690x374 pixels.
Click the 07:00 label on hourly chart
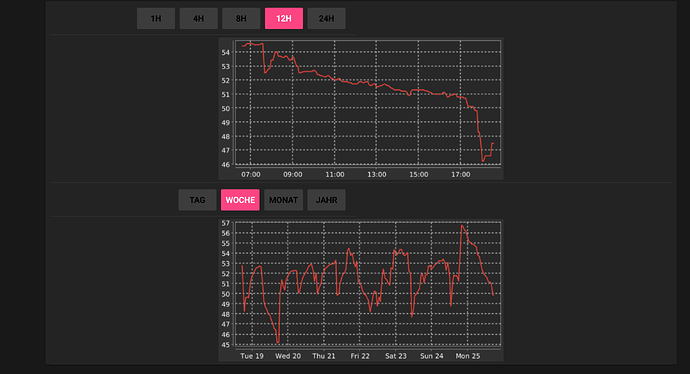[x=251, y=175]
